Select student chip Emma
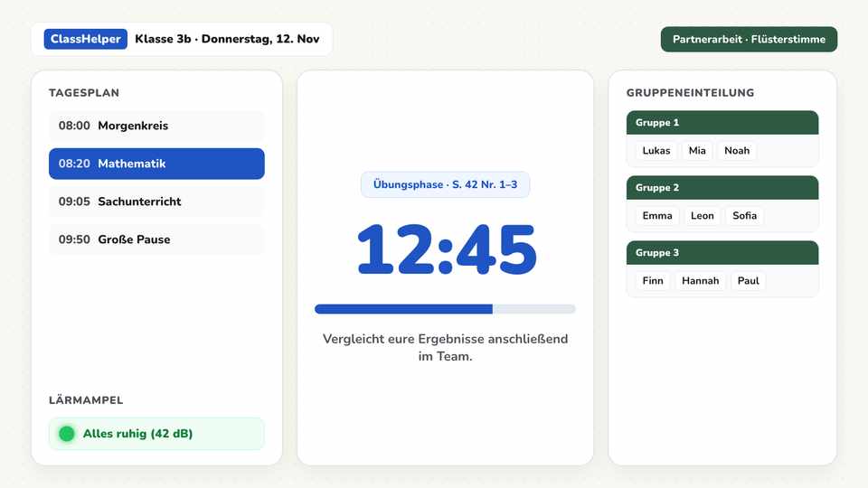Image resolution: width=868 pixels, height=488 pixels. pyautogui.click(x=657, y=216)
